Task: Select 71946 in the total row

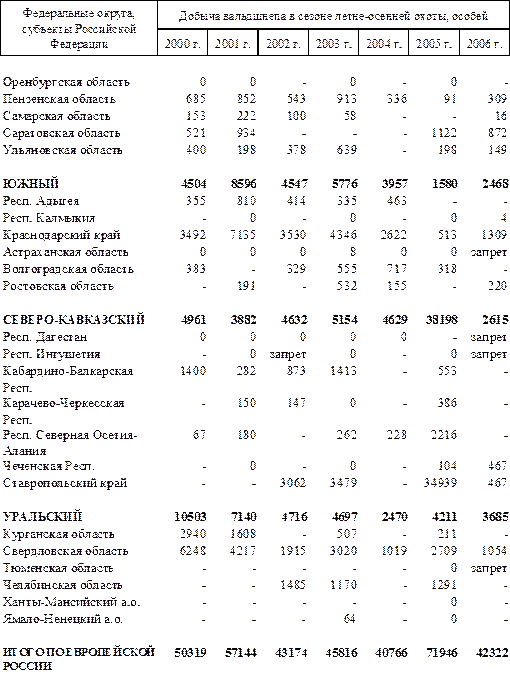Action: (x=441, y=652)
